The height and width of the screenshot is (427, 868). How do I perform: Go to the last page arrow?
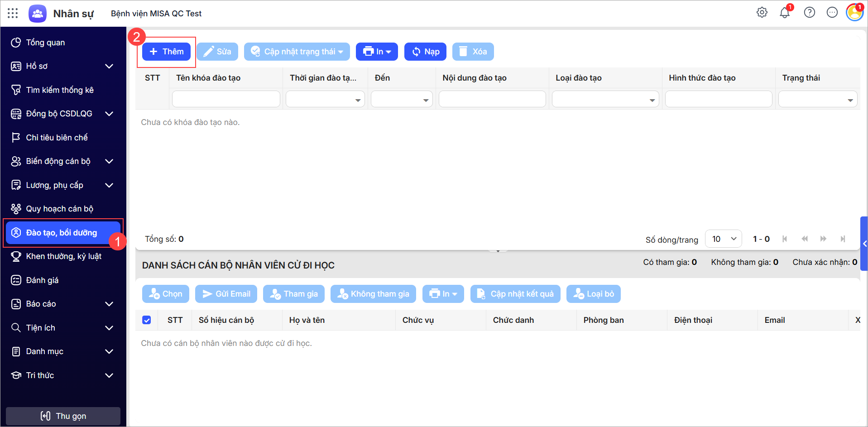843,239
